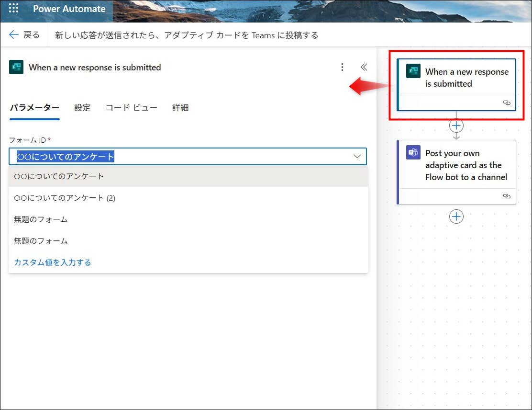This screenshot has width=532, height=410.
Task: Select Post your own adaptive card action
Action: [456, 172]
